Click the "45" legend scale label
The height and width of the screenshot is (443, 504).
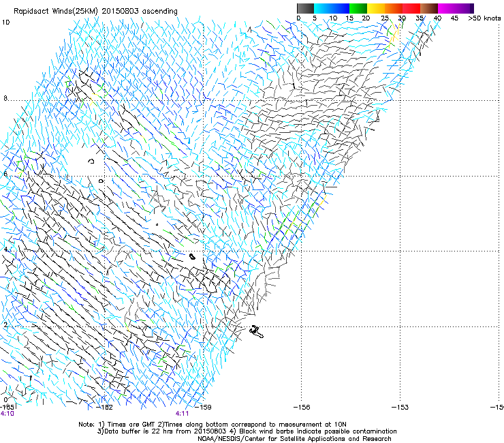click(x=454, y=18)
